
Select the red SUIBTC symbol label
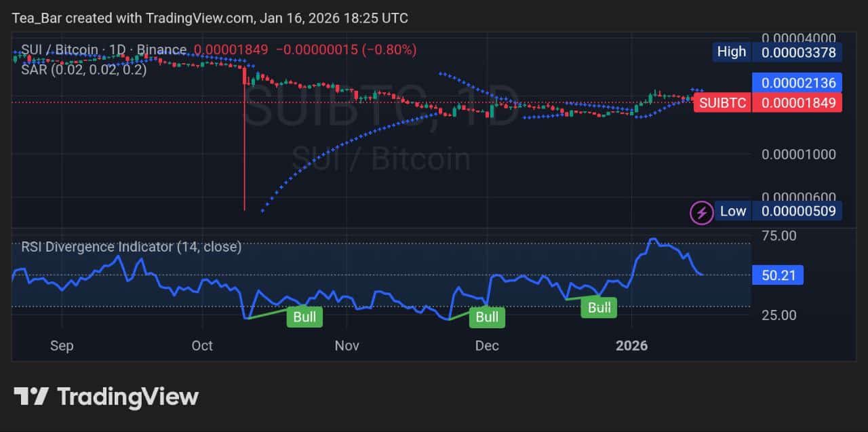[x=722, y=103]
